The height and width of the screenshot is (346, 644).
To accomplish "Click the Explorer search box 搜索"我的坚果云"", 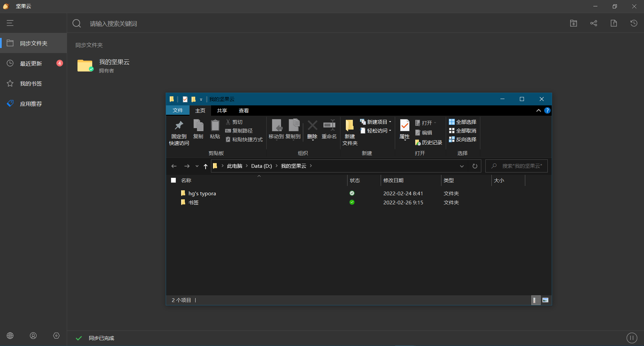I will (x=517, y=166).
